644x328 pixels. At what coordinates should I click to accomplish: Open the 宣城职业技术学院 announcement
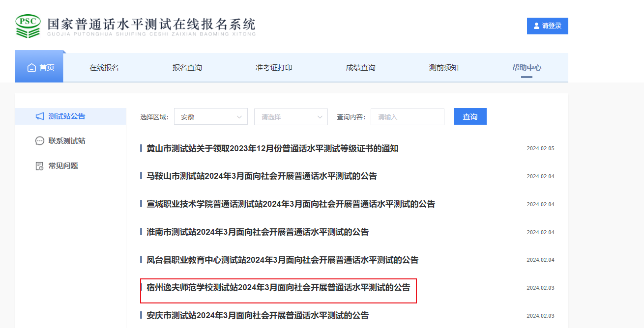coord(291,204)
